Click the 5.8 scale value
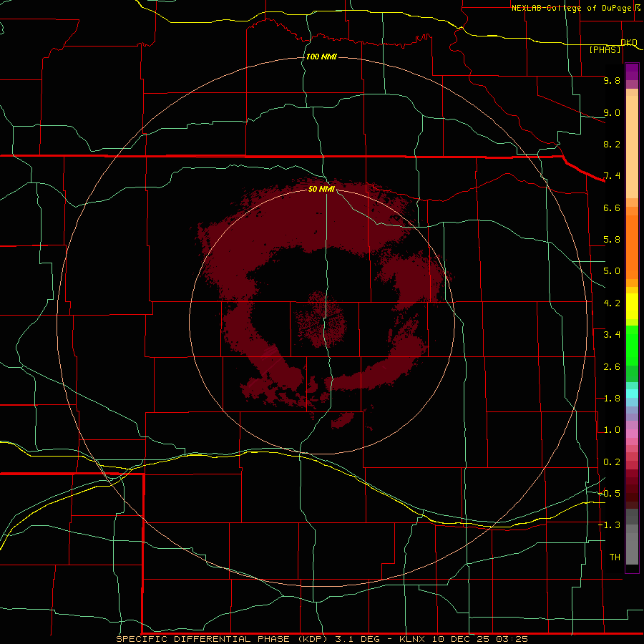The height and width of the screenshot is (644, 644). (612, 240)
